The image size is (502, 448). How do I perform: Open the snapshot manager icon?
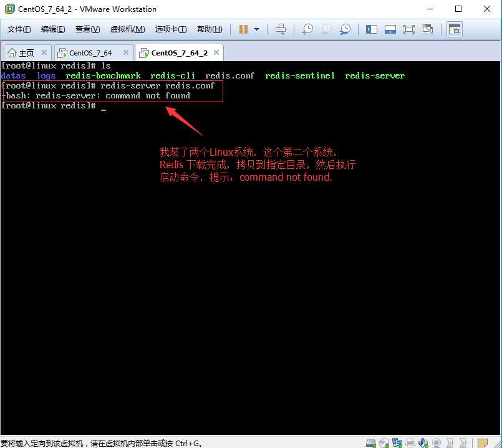345,29
